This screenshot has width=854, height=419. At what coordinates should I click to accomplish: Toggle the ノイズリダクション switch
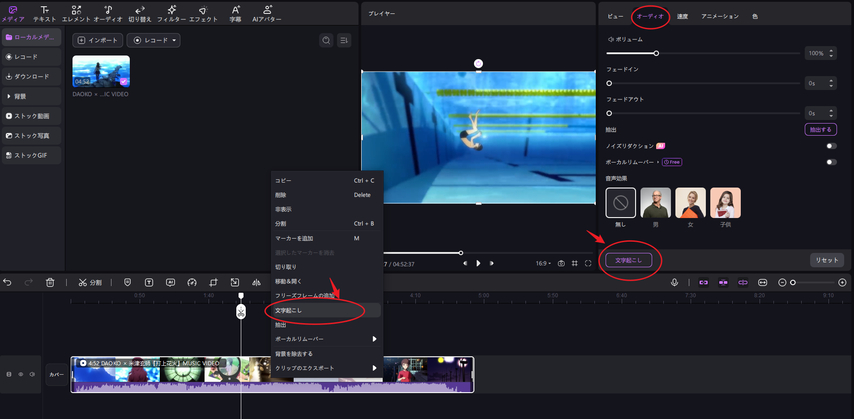tap(830, 146)
